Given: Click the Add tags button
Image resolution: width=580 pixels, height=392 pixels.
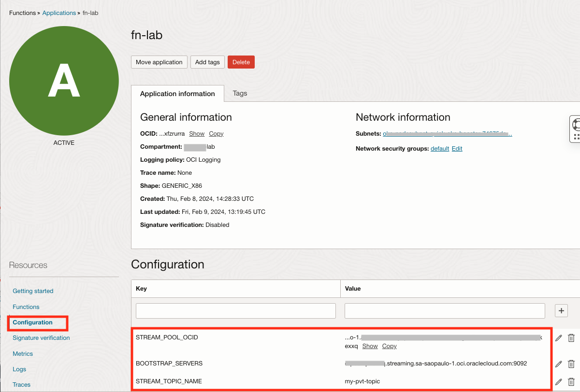Looking at the screenshot, I should [207, 62].
